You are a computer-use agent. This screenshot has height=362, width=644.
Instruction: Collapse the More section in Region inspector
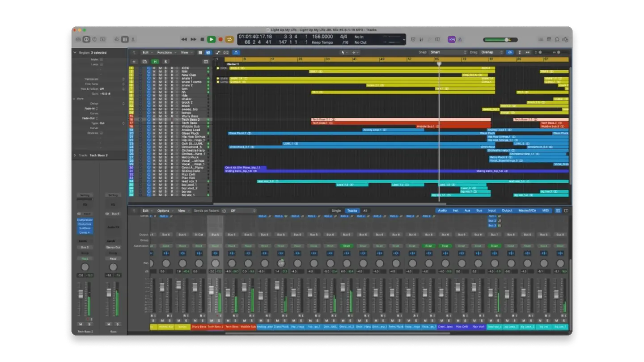tap(75, 99)
